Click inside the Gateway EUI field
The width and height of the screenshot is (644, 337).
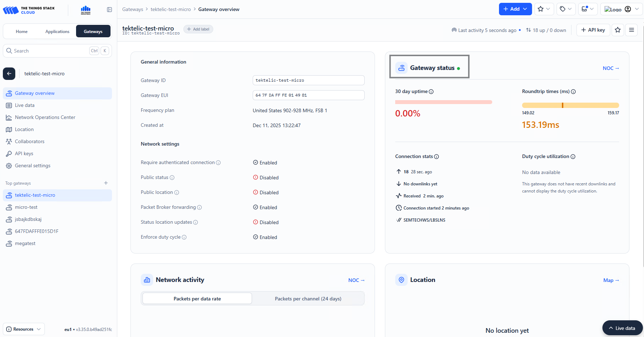click(308, 95)
